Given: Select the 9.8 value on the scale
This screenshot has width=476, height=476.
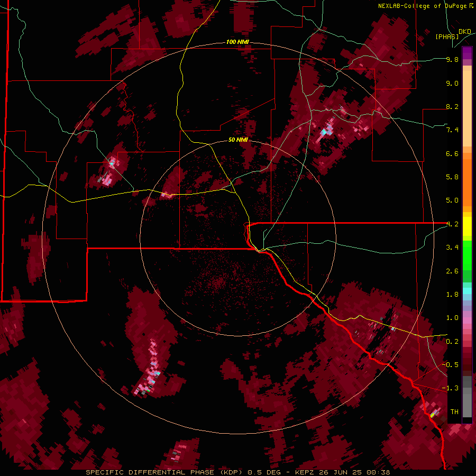Looking at the screenshot, I should click(452, 59).
